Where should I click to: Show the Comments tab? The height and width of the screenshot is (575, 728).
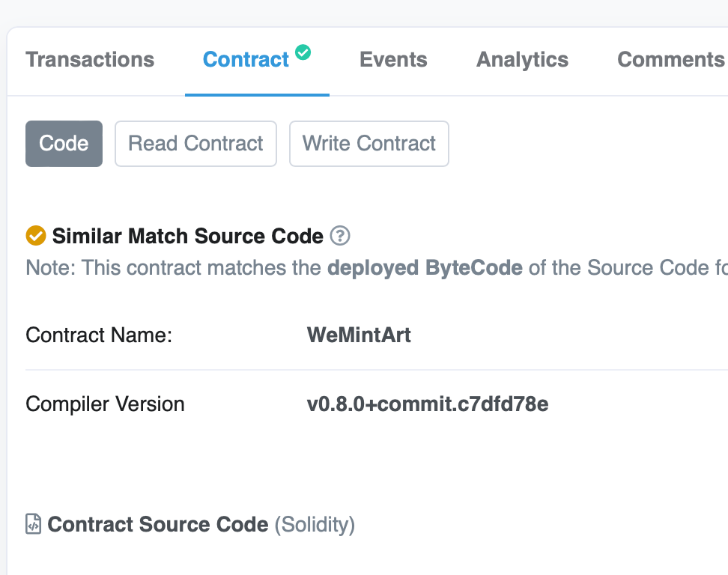point(670,60)
